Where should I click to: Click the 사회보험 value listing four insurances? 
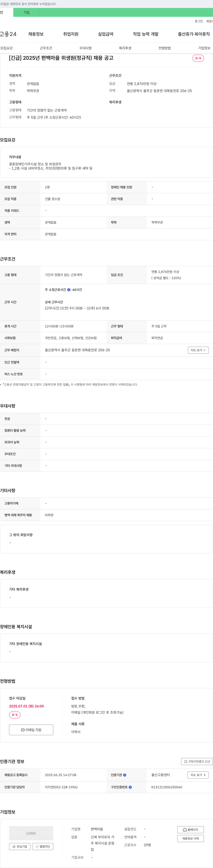[x=71, y=338]
